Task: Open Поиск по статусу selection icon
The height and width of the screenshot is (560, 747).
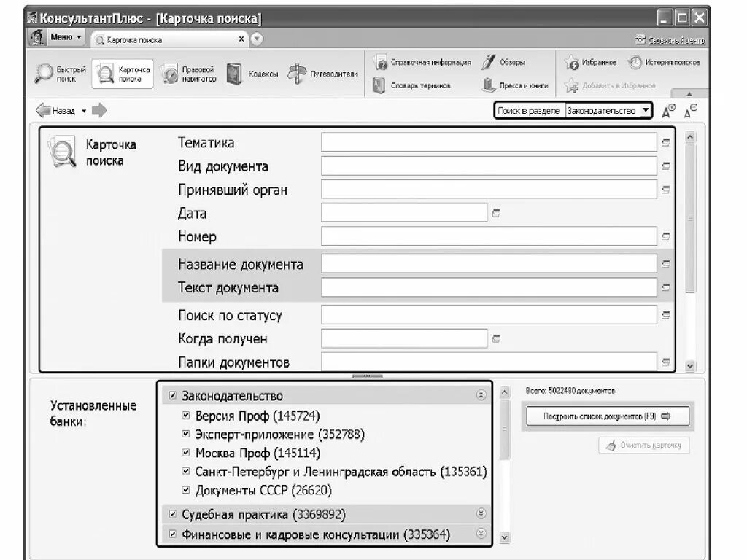Action: click(666, 315)
